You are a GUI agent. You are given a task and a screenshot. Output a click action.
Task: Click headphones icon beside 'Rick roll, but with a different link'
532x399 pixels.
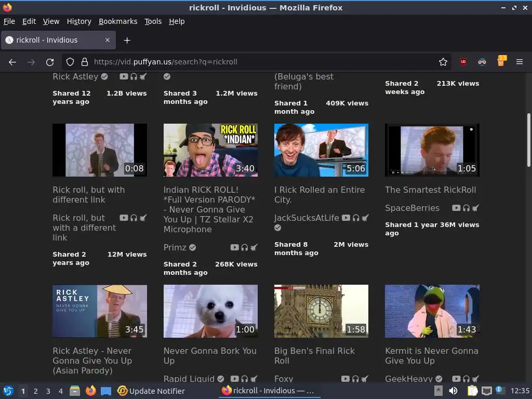click(134, 218)
